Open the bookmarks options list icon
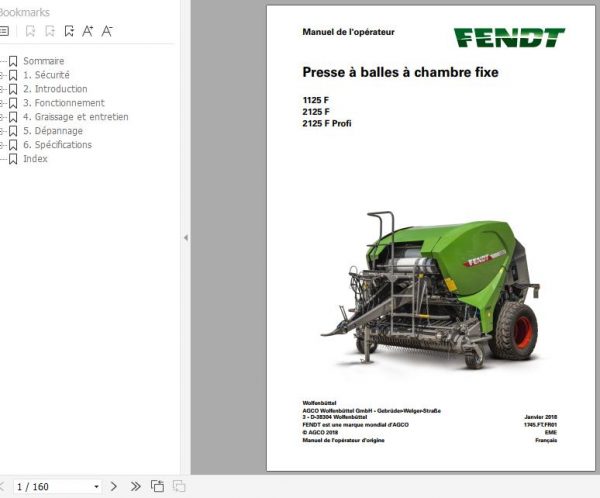The width and height of the screenshot is (600, 498). [x=4, y=31]
